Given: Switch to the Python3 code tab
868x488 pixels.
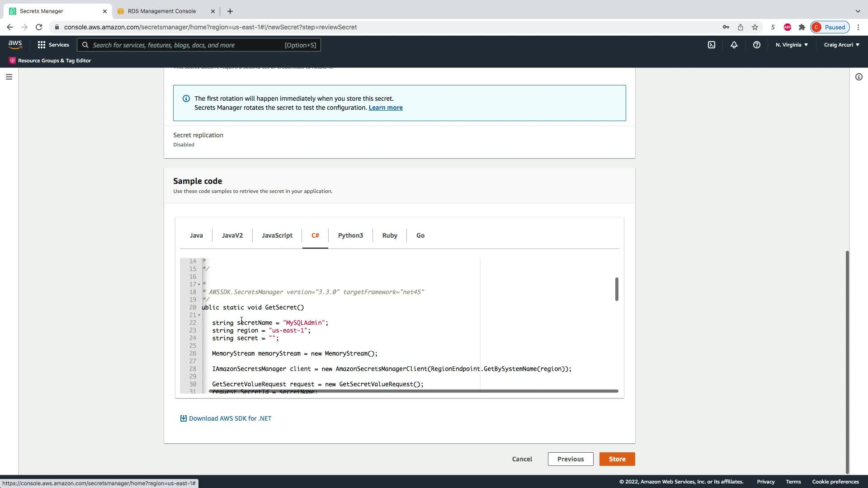Looking at the screenshot, I should tap(350, 235).
